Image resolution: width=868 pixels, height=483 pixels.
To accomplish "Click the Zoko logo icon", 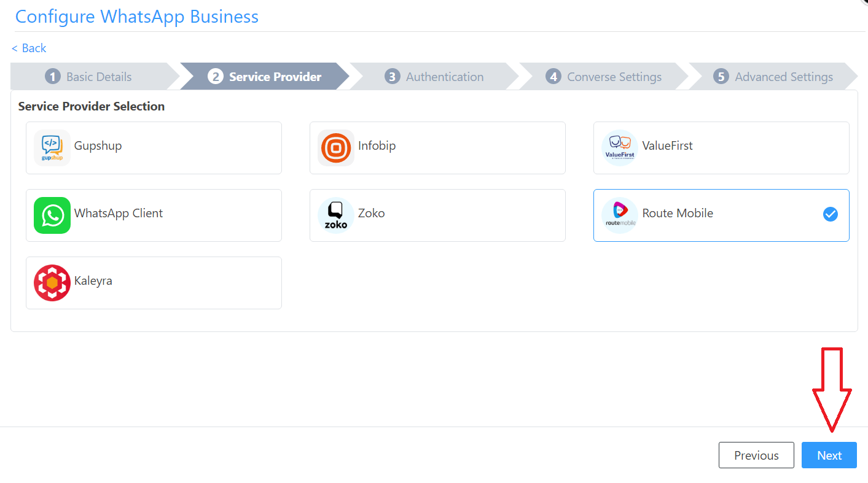I will pyautogui.click(x=336, y=215).
